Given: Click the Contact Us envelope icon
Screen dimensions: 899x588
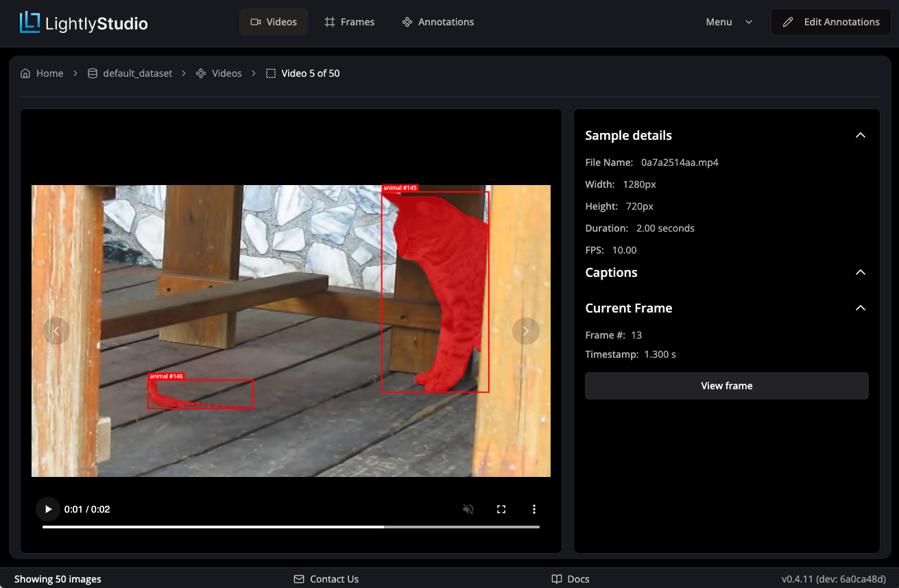Looking at the screenshot, I should pos(298,579).
